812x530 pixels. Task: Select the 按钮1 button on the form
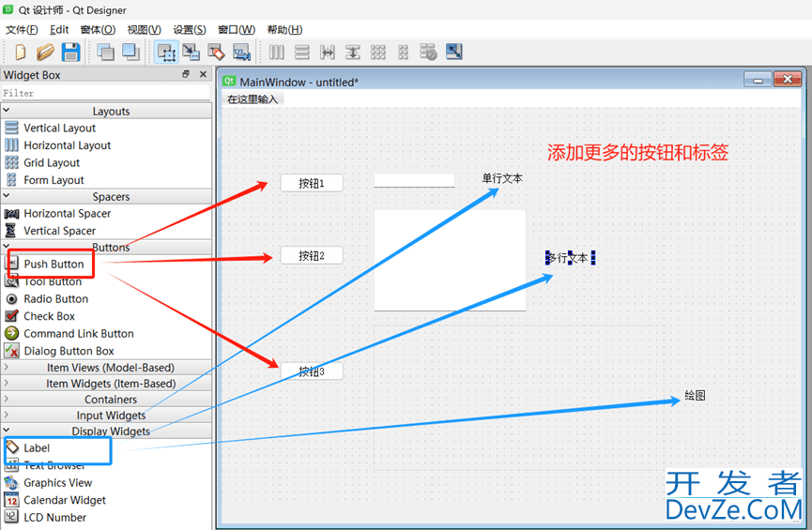[312, 183]
